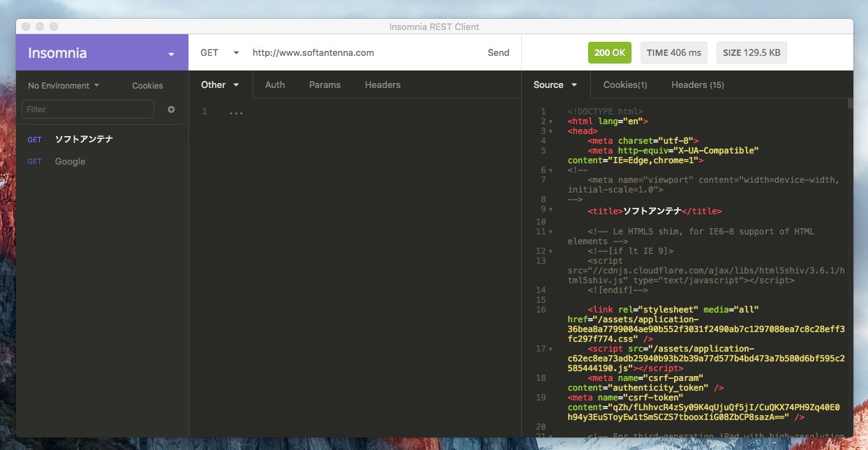Open the Insomnia workspace dropdown arrow
The width and height of the screenshot is (868, 450).
click(172, 54)
